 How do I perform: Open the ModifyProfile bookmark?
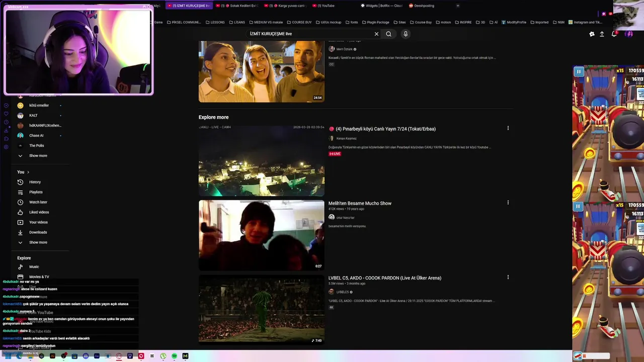pyautogui.click(x=514, y=22)
